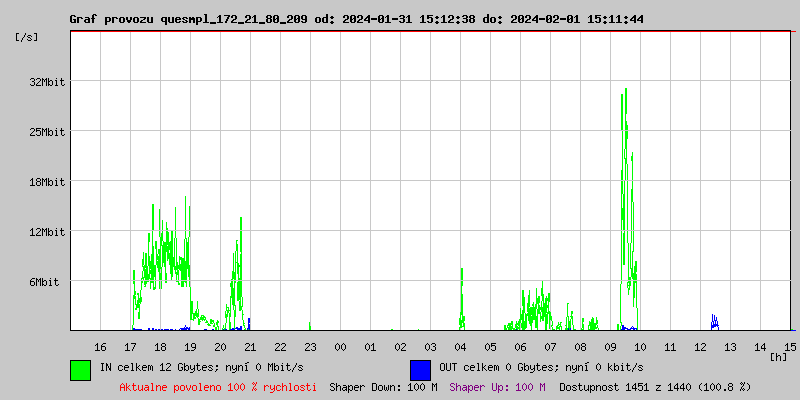Select the 6Mbit y-axis label
Image resolution: width=800 pixels, height=400 pixels.
44,282
